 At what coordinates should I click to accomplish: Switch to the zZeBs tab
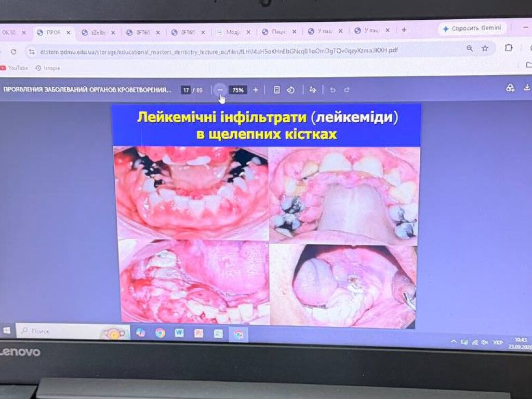(x=98, y=33)
